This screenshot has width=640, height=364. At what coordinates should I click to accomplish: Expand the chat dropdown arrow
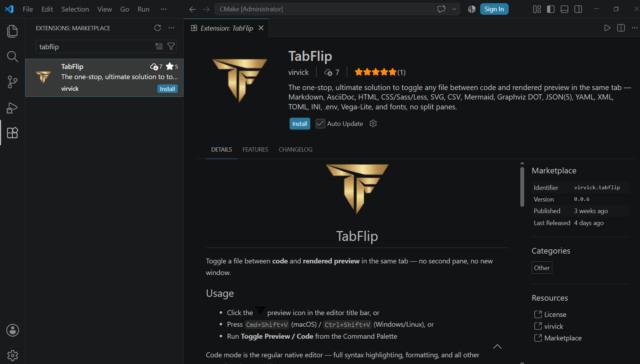[454, 9]
